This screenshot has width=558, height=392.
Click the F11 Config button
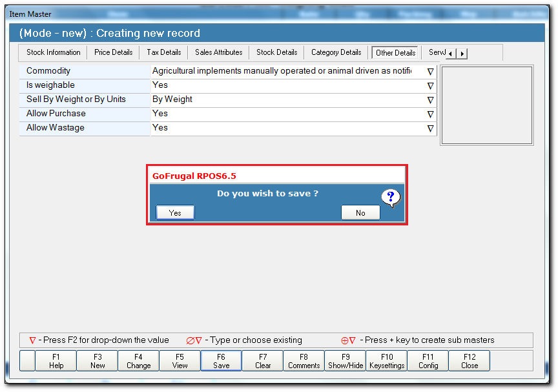(x=428, y=361)
